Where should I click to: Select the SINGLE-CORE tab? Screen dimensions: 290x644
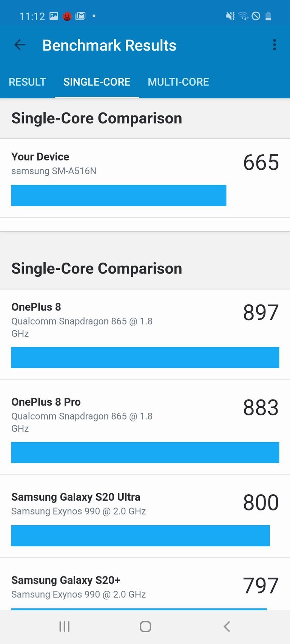[97, 82]
